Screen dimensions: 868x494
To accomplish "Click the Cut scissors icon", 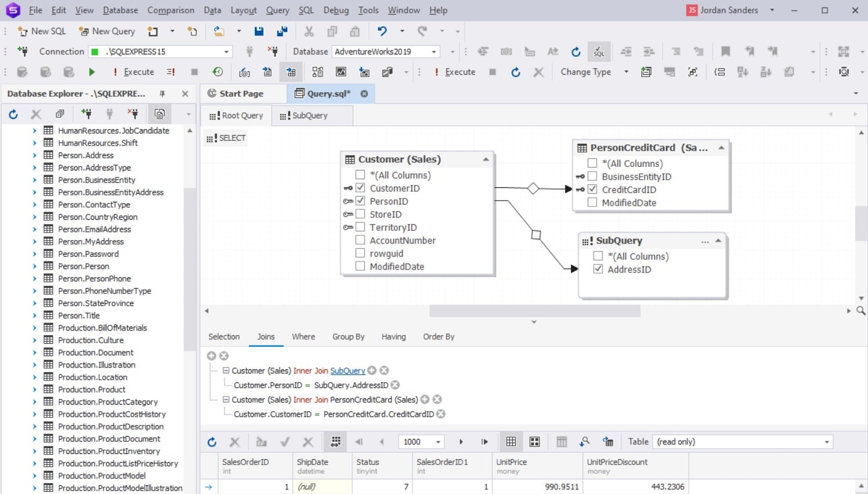I will [x=309, y=31].
